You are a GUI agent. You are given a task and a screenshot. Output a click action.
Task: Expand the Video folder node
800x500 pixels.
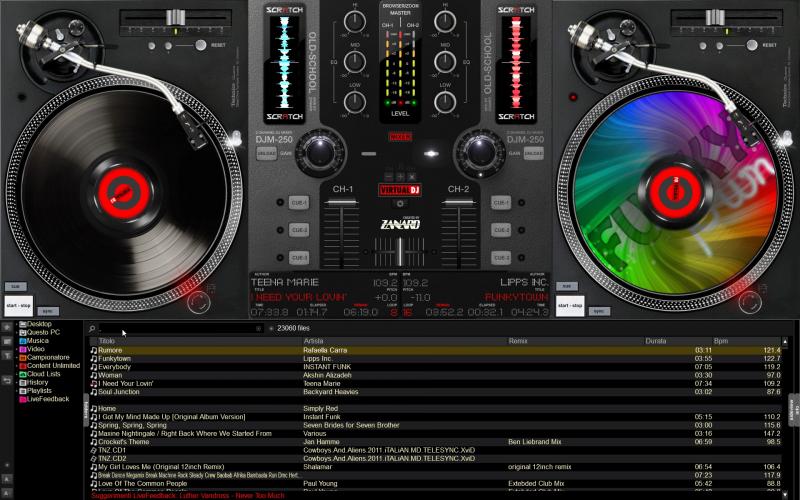pos(17,349)
